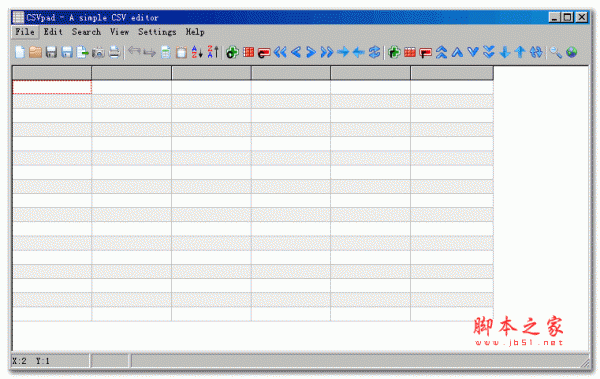Sort descending Z to A
The width and height of the screenshot is (600, 379).
(x=213, y=52)
